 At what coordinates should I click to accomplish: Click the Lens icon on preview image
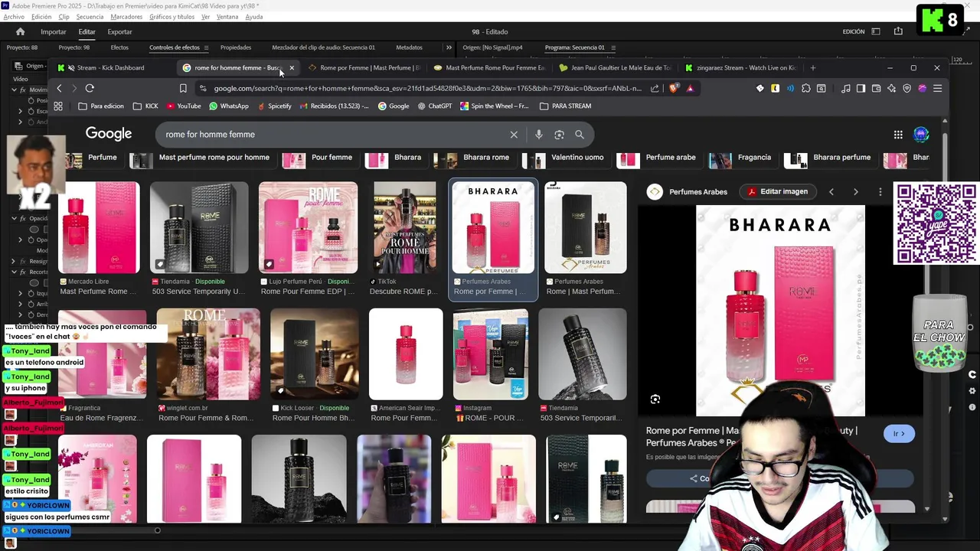(655, 399)
